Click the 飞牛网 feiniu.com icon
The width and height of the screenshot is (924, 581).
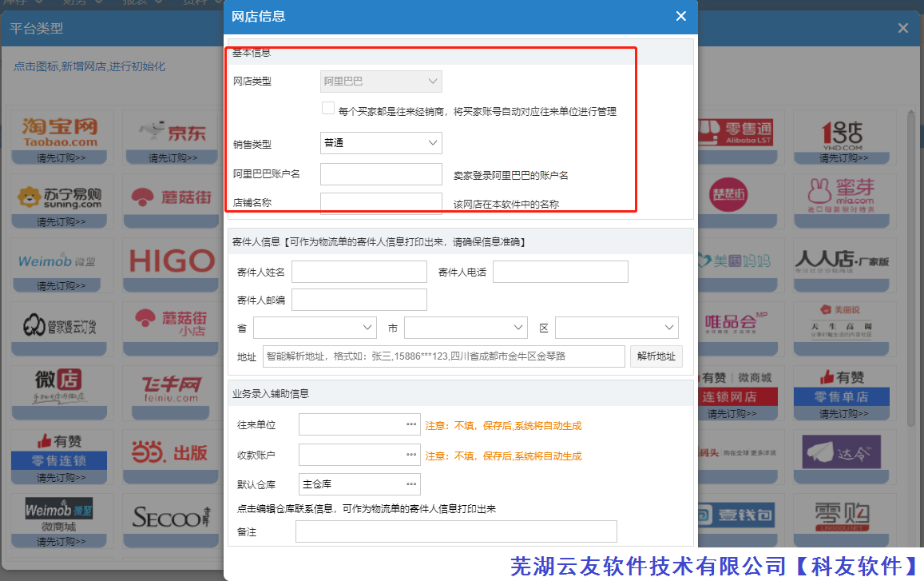tap(172, 388)
